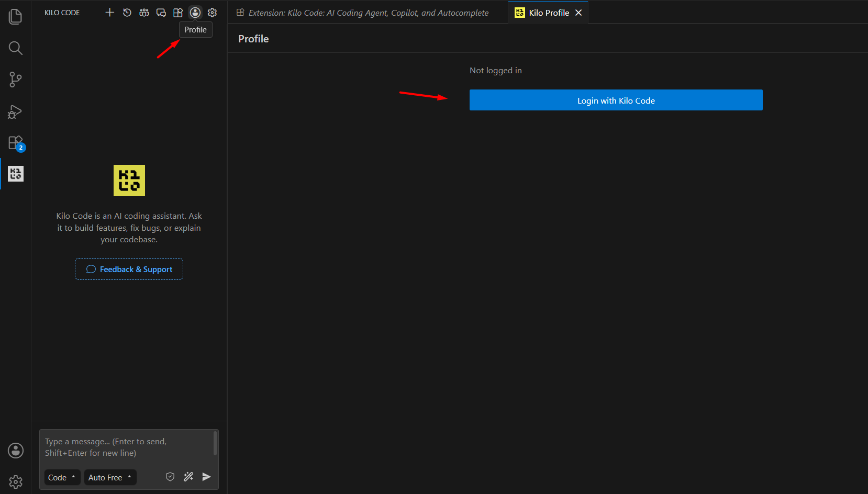
Task: Open the Accounts menu in the activity bar
Action: (x=16, y=451)
